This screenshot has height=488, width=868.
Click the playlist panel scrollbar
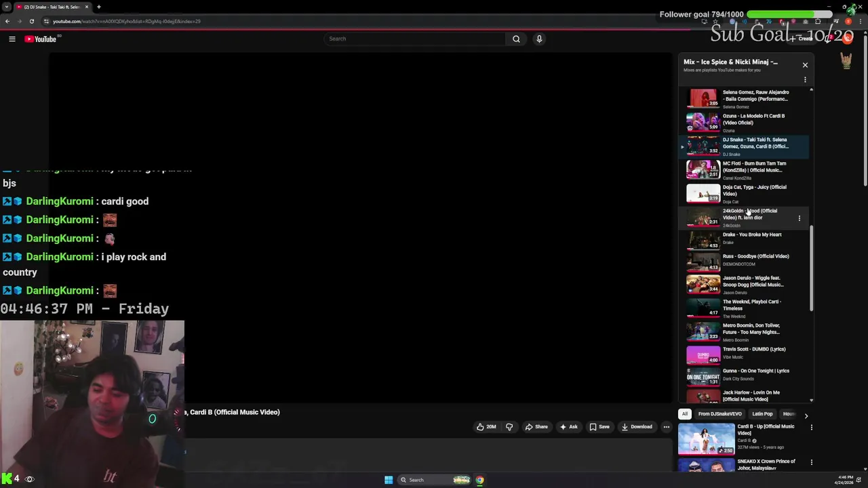(811, 268)
